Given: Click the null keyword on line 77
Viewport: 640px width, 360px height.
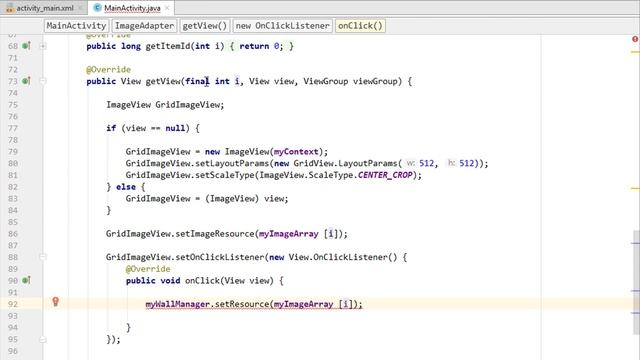Looking at the screenshot, I should click(x=175, y=128).
